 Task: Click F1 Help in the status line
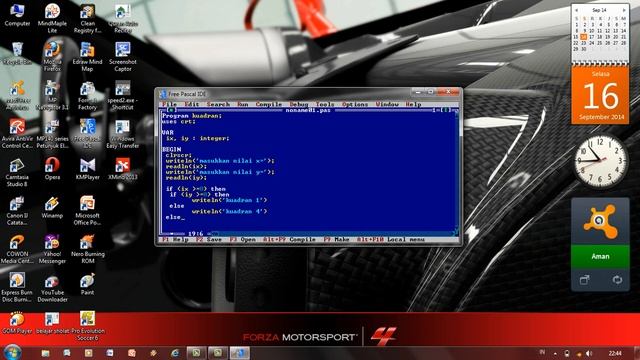[176, 240]
